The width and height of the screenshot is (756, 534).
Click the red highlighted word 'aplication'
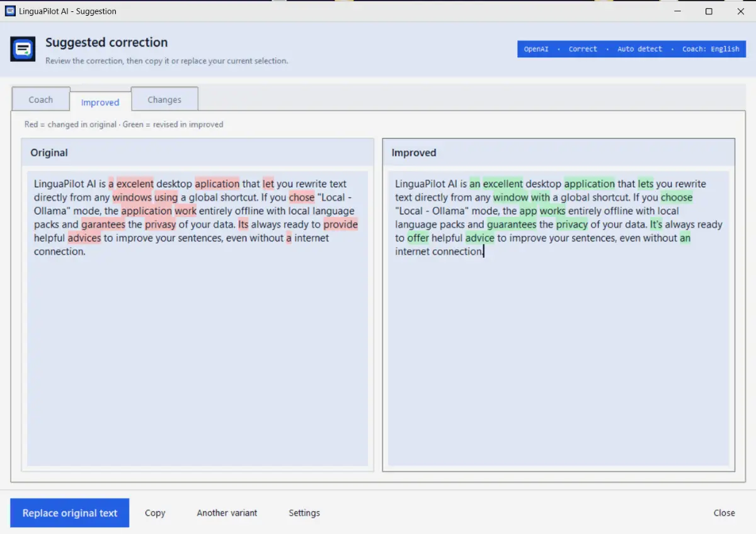click(217, 184)
